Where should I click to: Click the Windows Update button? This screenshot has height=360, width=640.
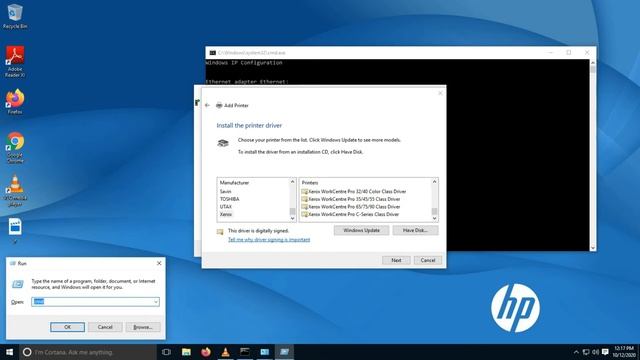(x=361, y=231)
